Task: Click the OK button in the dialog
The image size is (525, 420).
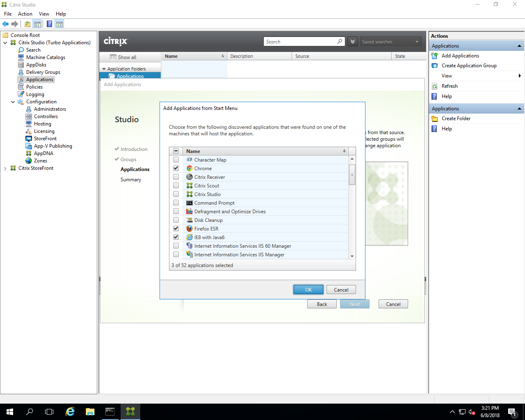Action: point(308,289)
